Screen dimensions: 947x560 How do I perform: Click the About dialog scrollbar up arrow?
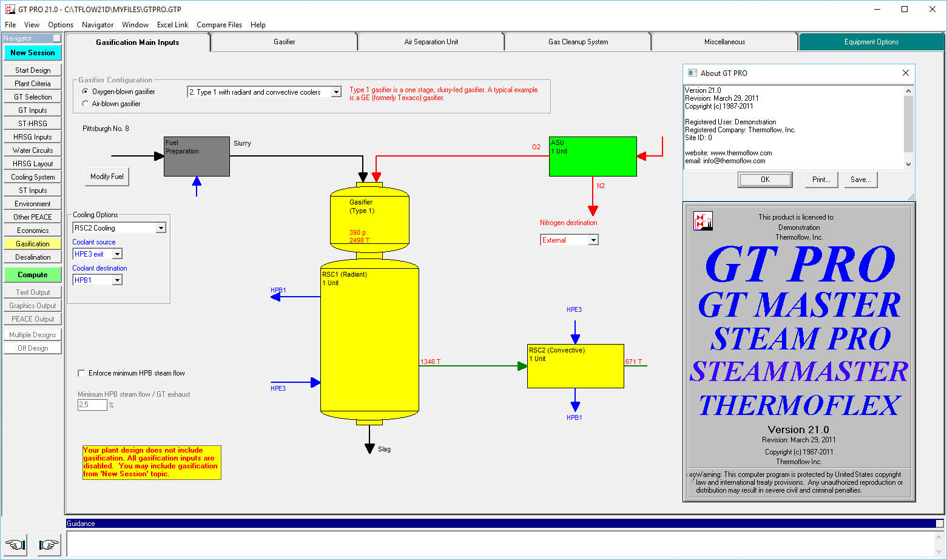[x=908, y=91]
